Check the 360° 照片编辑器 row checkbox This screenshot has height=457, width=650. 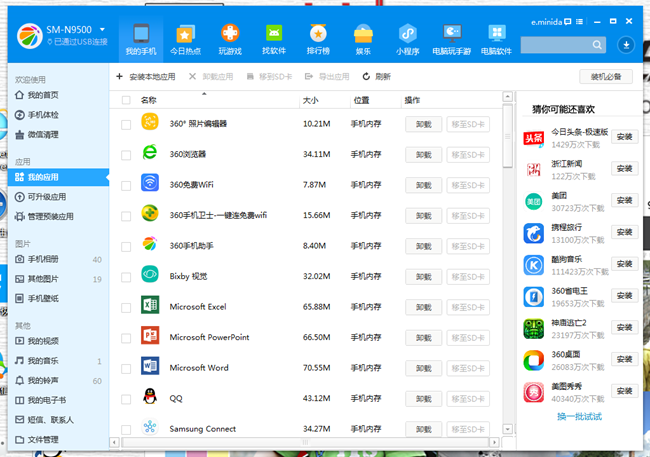tap(126, 124)
